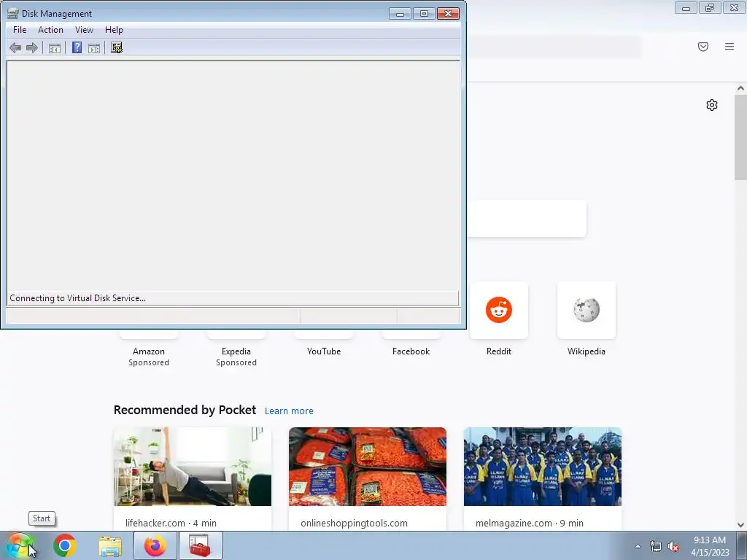The image size is (747, 560).
Task: Open the File menu in Disk Management
Action: (20, 29)
